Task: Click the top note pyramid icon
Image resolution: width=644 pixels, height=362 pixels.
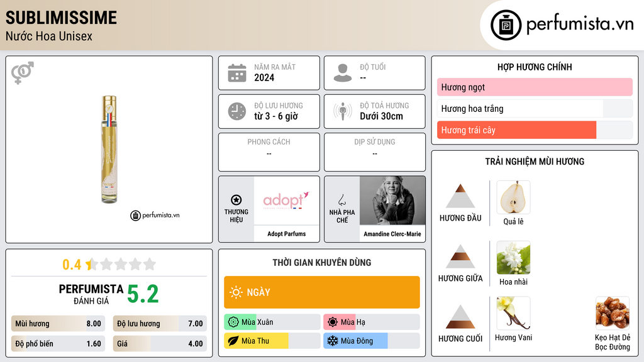Action: click(460, 196)
